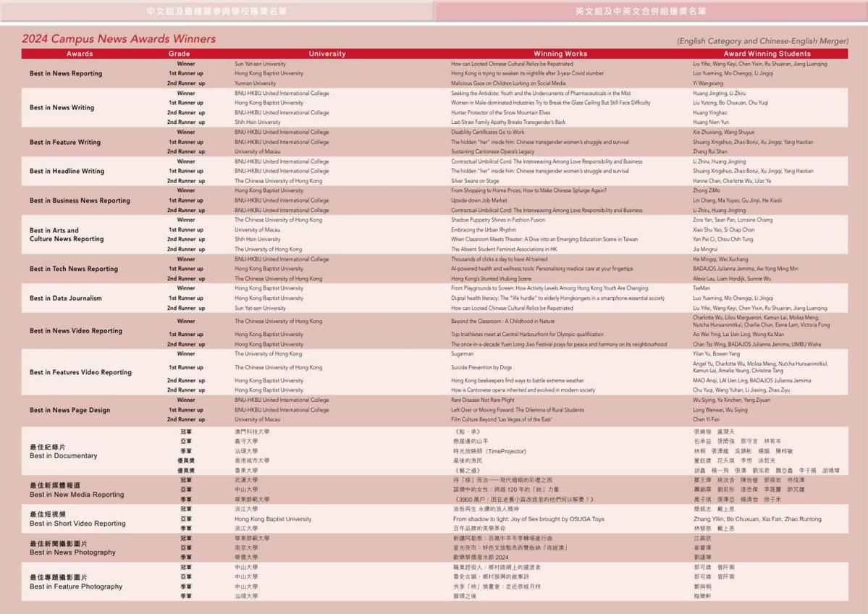Click the Winning Works column header
Image resolution: width=868 pixels, height=614 pixels.
click(x=560, y=54)
